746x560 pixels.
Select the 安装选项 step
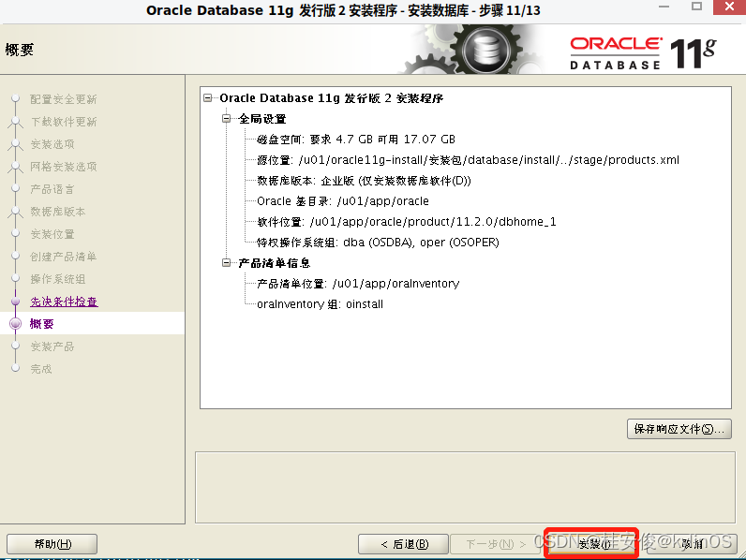point(52,144)
